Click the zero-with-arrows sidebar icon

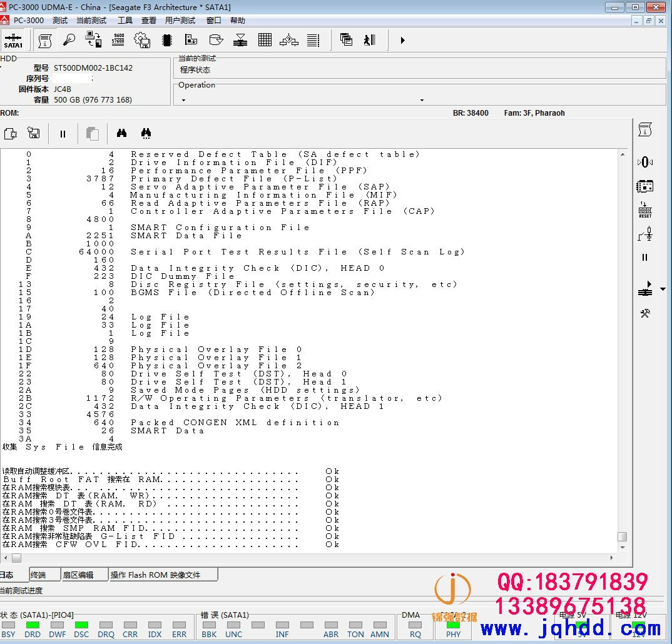pos(645,163)
